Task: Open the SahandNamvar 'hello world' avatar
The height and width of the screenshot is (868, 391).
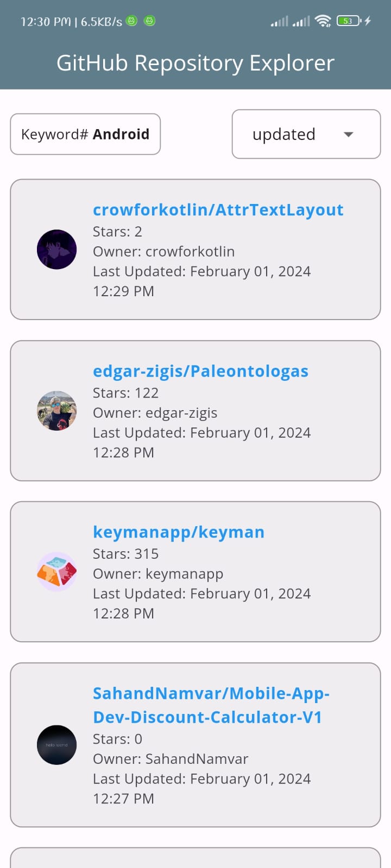Action: pyautogui.click(x=56, y=745)
